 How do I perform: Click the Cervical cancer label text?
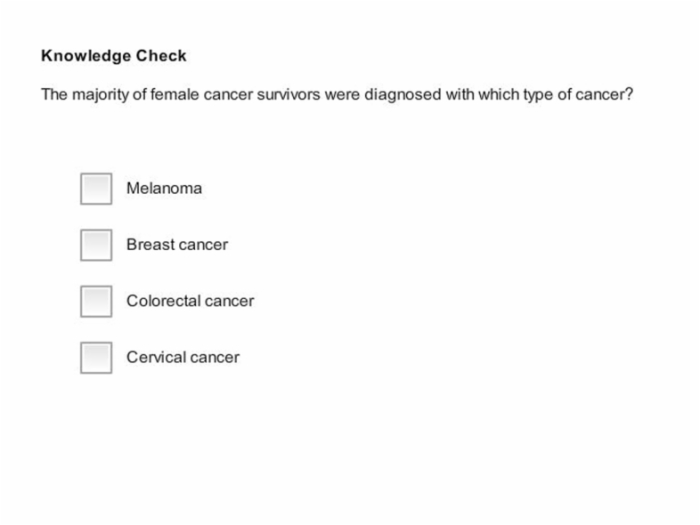pyautogui.click(x=183, y=357)
